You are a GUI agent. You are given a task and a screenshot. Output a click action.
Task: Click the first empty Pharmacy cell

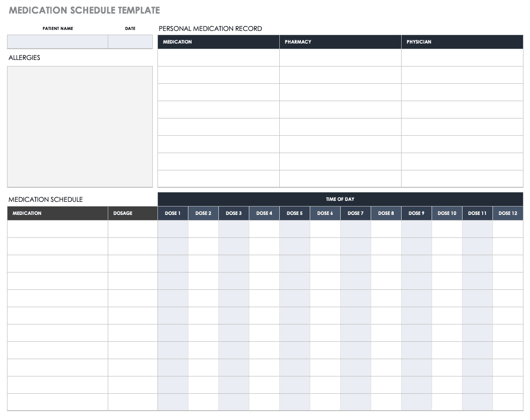pos(340,57)
